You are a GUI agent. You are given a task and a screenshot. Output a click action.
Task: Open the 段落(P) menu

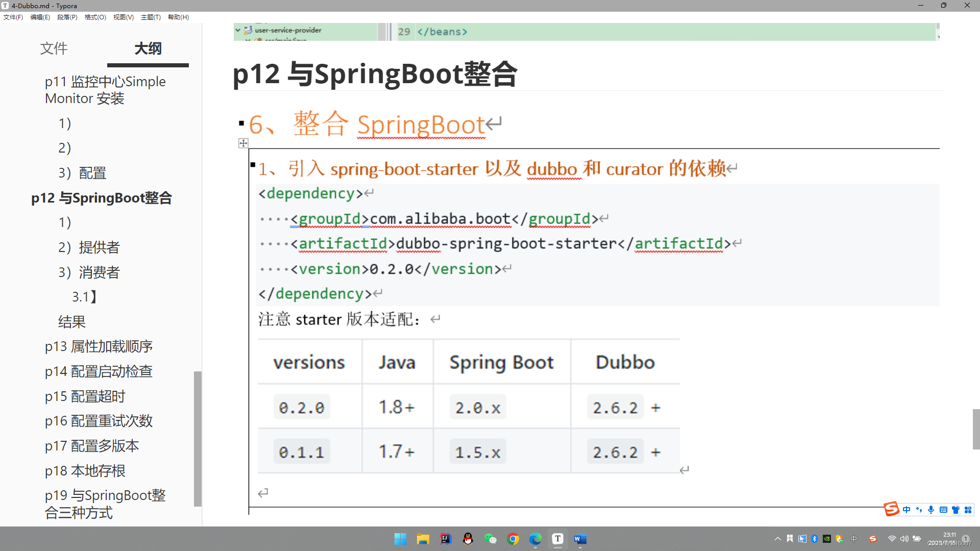coord(67,17)
